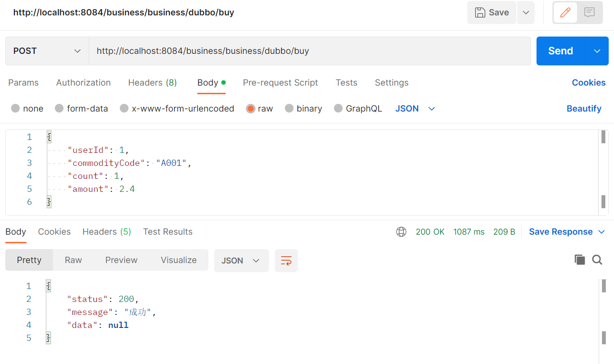Switch to the pencil edit mode
This screenshot has height=364, width=614.
(565, 13)
